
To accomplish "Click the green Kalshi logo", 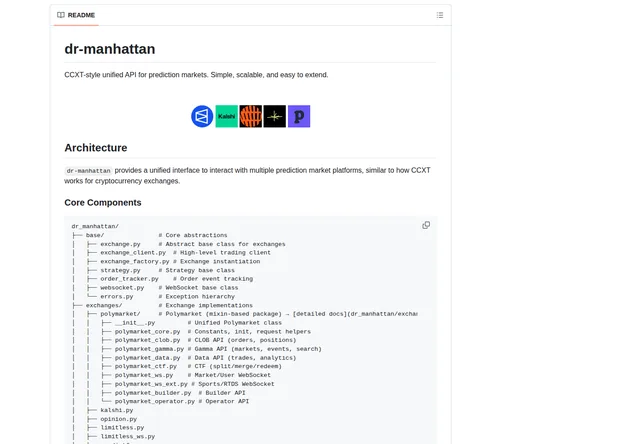I will tap(227, 116).
